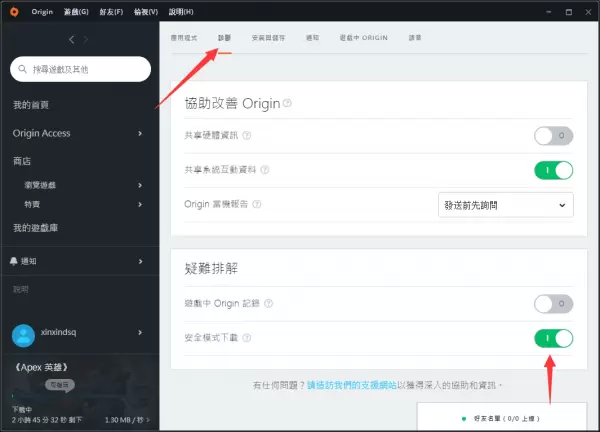The image size is (600, 432).
Task: Click the xinxindsq username text
Action: 58,332
